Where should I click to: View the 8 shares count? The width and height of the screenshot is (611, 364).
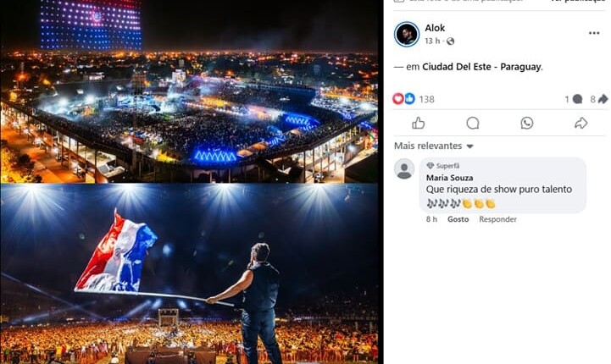[598, 99]
